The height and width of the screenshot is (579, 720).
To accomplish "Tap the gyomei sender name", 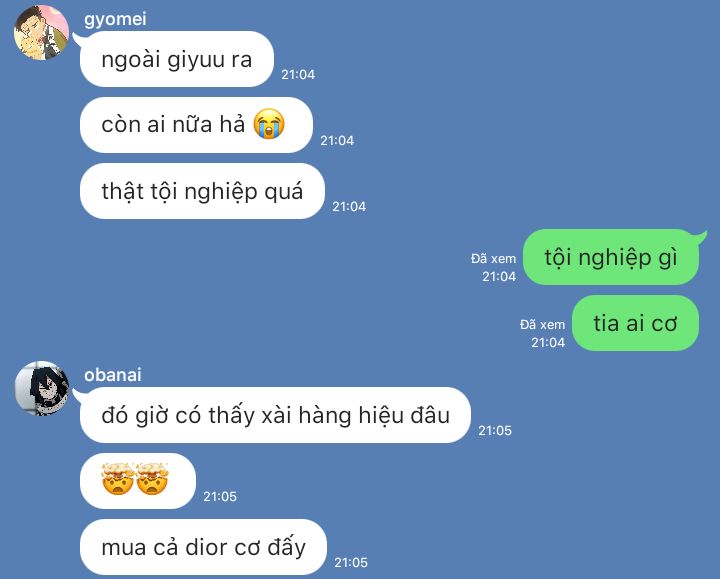I will click(x=115, y=19).
